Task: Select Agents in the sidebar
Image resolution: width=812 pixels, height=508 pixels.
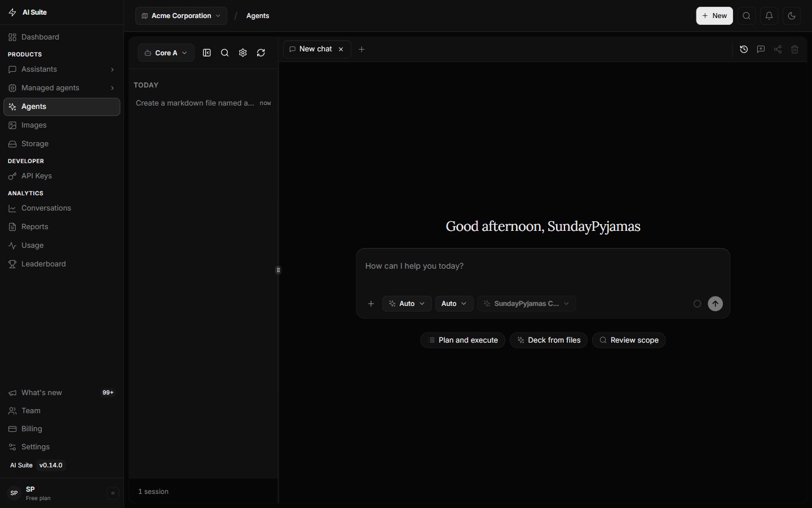Action: click(62, 107)
